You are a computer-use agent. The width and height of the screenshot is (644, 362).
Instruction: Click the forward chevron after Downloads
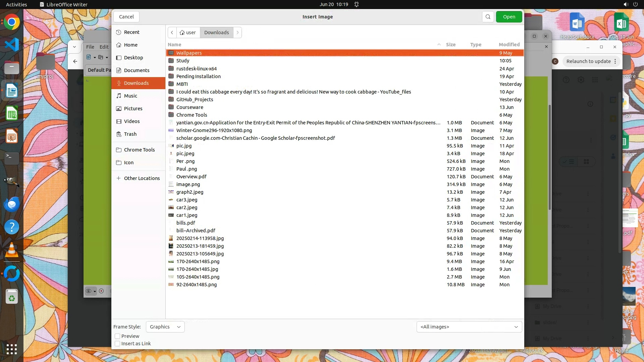click(237, 33)
